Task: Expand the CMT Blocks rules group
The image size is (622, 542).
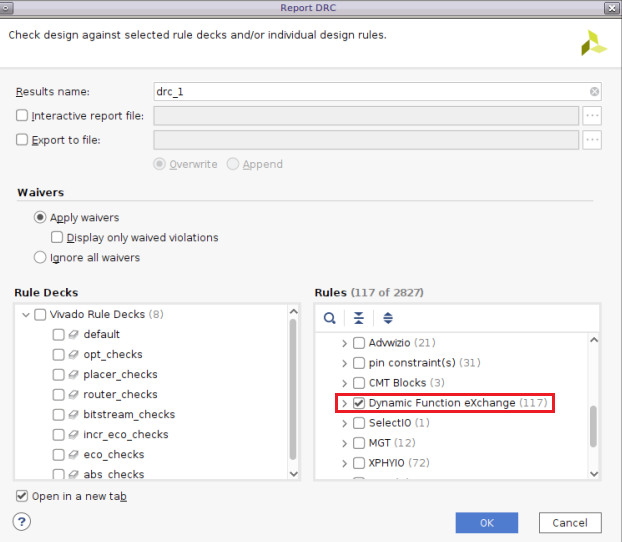Action: click(x=344, y=383)
